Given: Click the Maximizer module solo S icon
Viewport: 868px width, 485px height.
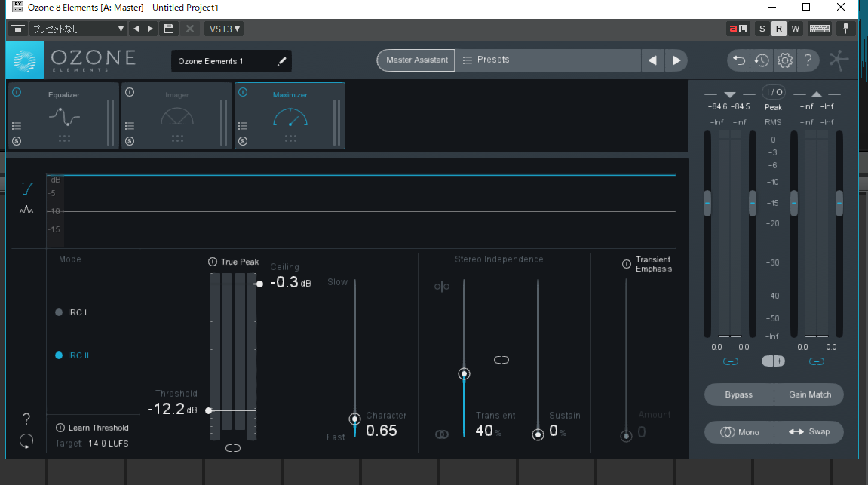Looking at the screenshot, I should tap(243, 141).
